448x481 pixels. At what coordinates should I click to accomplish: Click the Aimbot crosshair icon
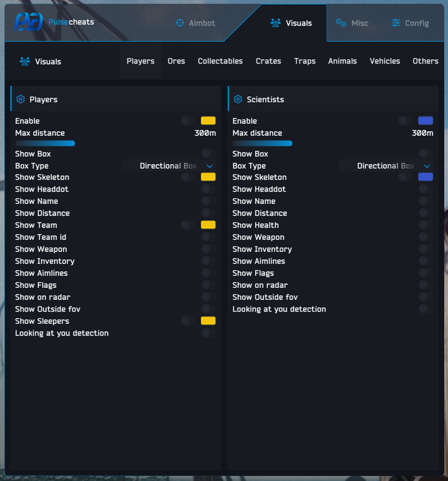pos(180,23)
